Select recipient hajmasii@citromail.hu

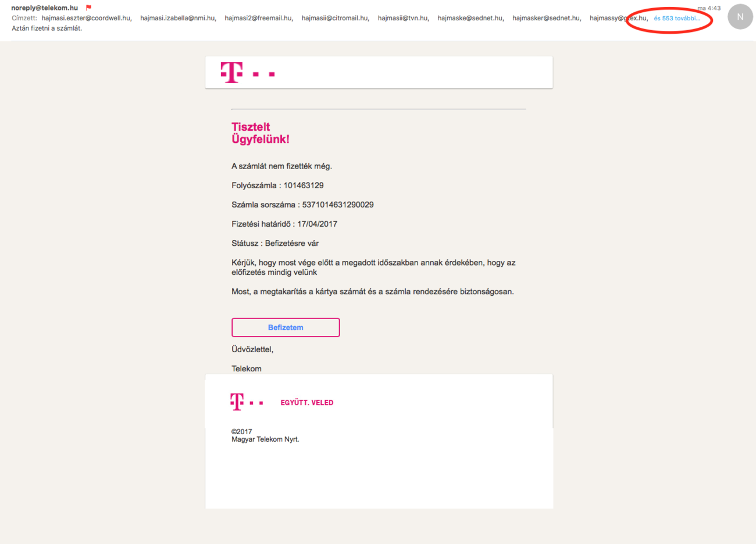click(x=335, y=18)
